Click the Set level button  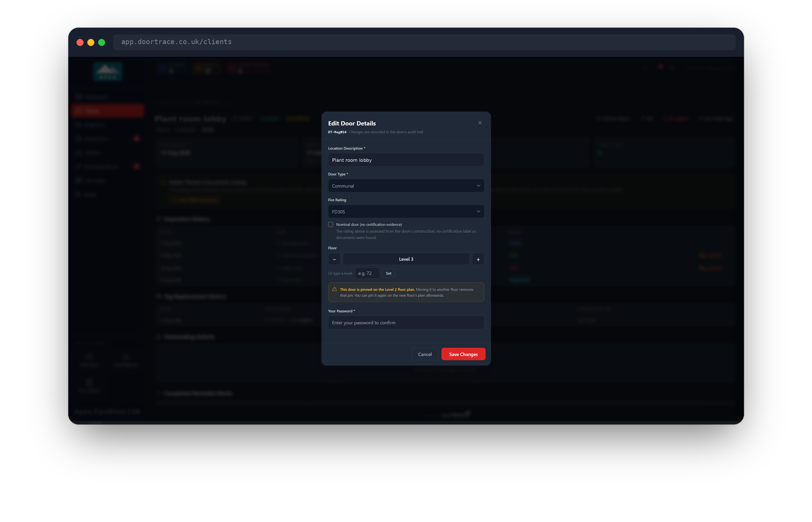388,273
